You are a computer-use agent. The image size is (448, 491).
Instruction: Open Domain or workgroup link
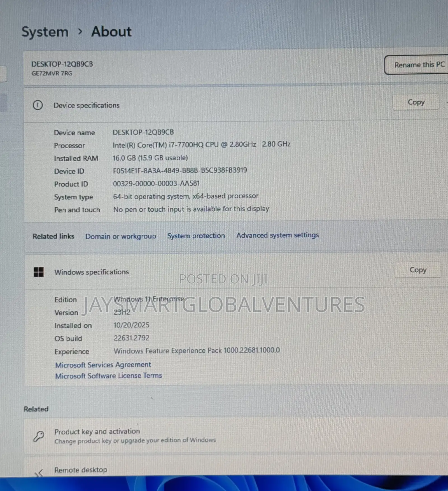tap(121, 236)
